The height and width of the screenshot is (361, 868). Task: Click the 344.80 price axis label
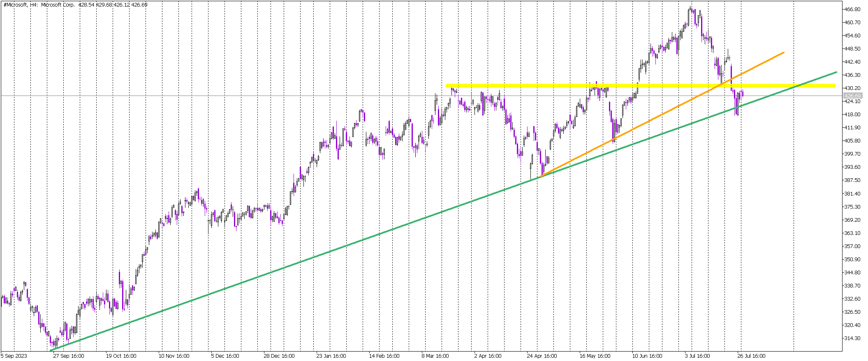(x=852, y=272)
